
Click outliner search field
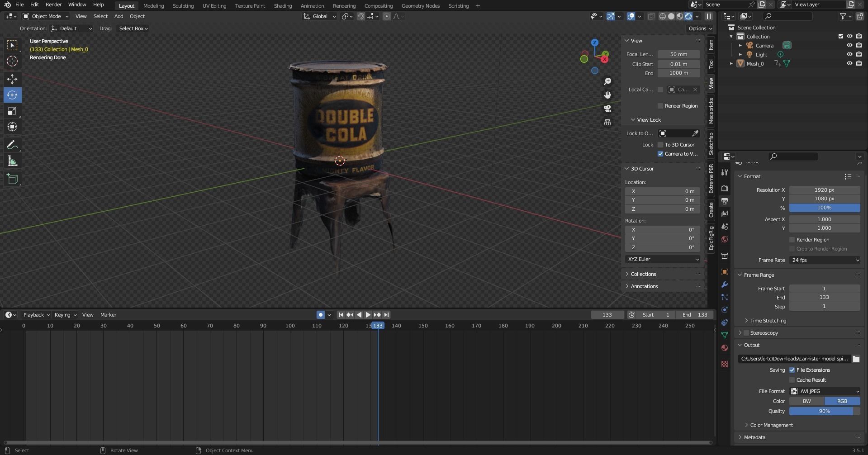pos(787,16)
